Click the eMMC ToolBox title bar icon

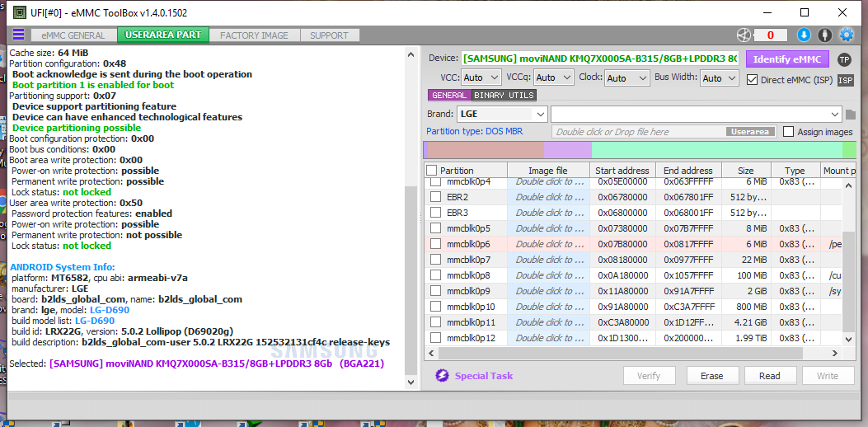20,12
